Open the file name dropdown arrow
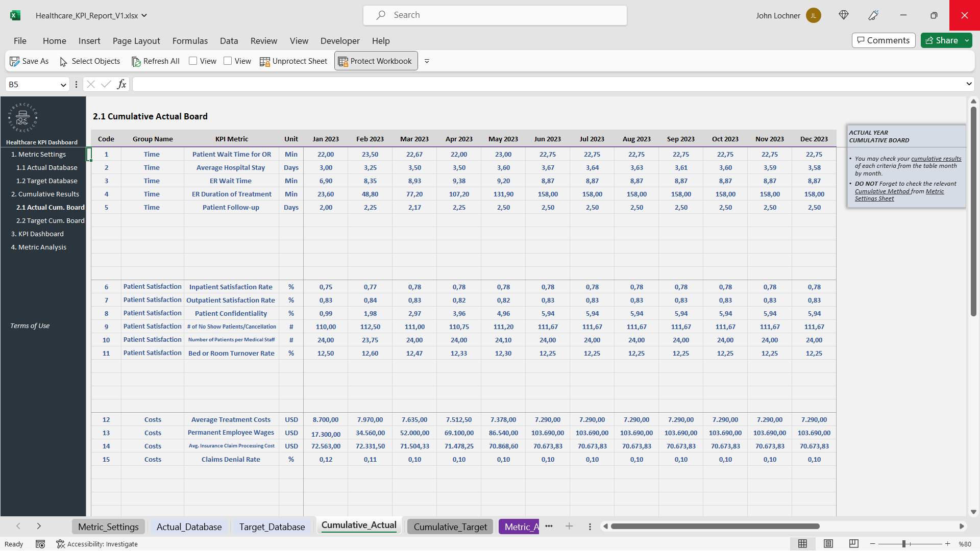 (144, 15)
